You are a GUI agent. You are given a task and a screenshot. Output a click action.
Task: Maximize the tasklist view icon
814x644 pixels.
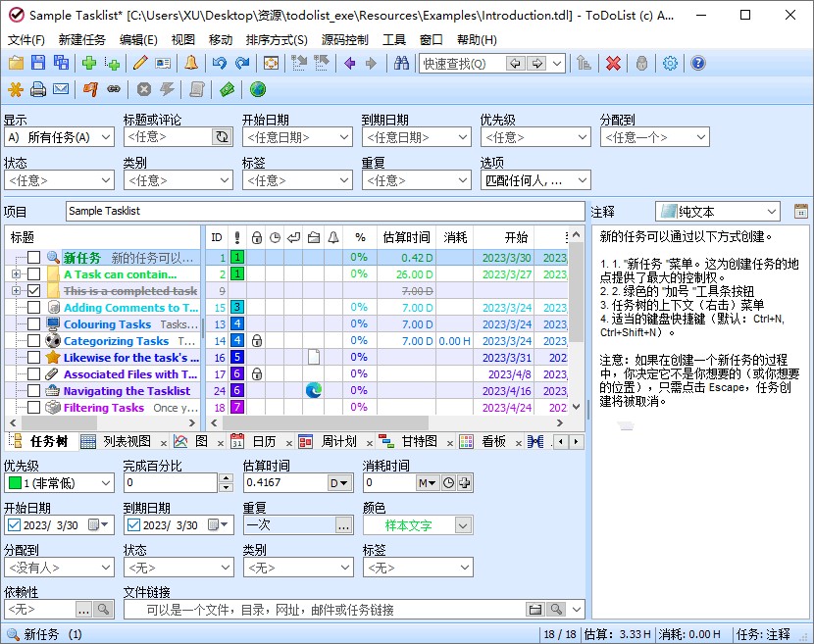coord(271,64)
